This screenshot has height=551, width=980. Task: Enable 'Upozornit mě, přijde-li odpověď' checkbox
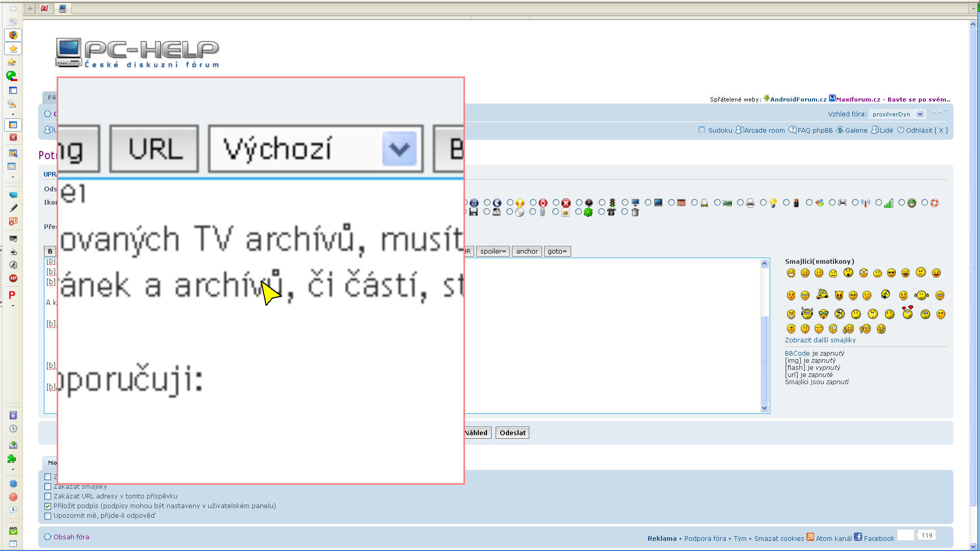click(x=48, y=516)
